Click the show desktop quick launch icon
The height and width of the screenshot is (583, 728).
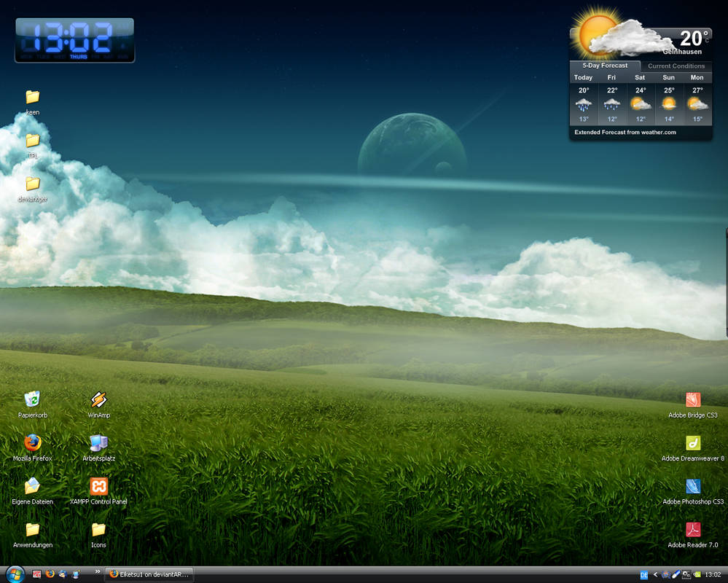(76, 574)
